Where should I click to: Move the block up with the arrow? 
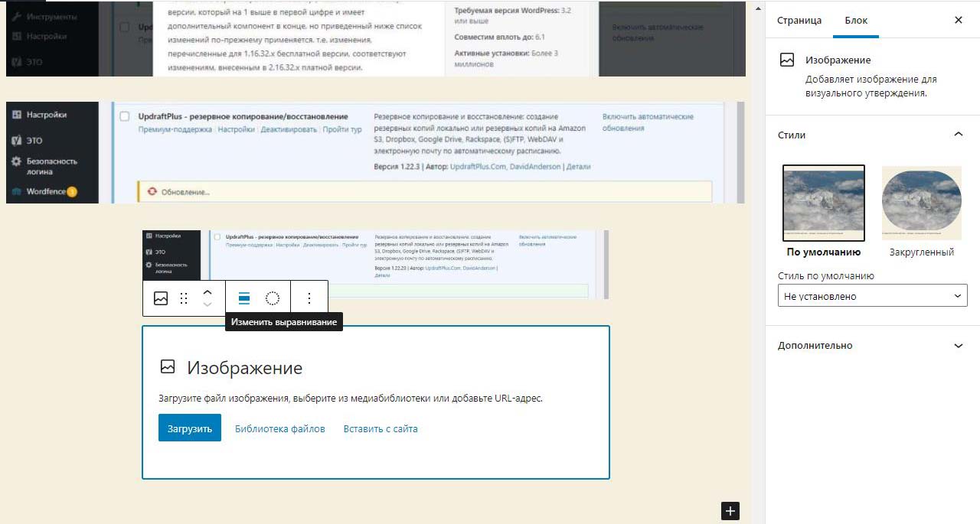pos(207,292)
